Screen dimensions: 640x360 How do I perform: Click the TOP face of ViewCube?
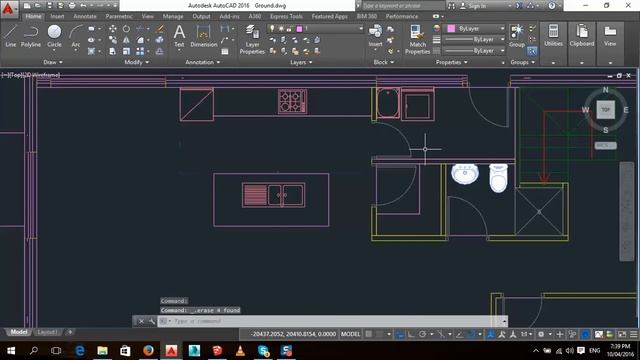[x=605, y=109]
